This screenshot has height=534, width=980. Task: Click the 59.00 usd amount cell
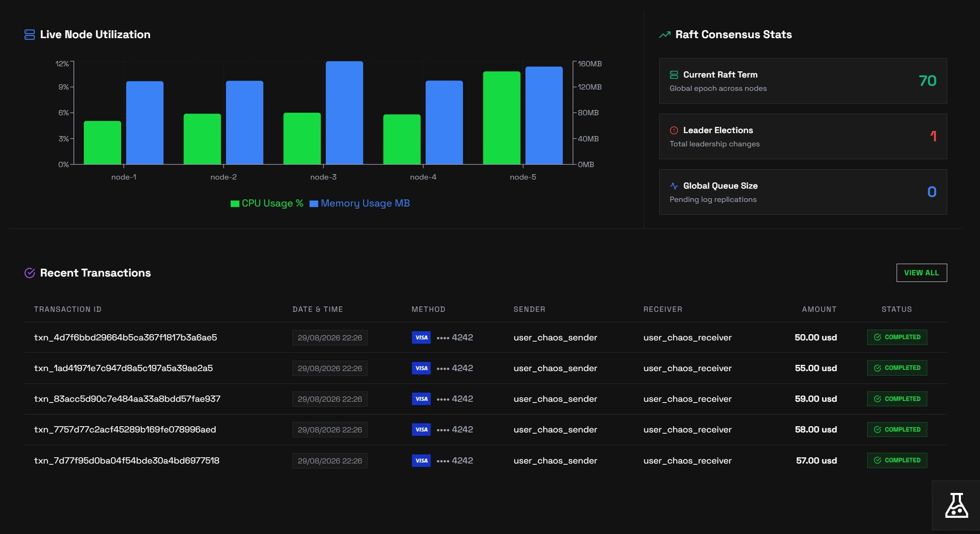816,399
